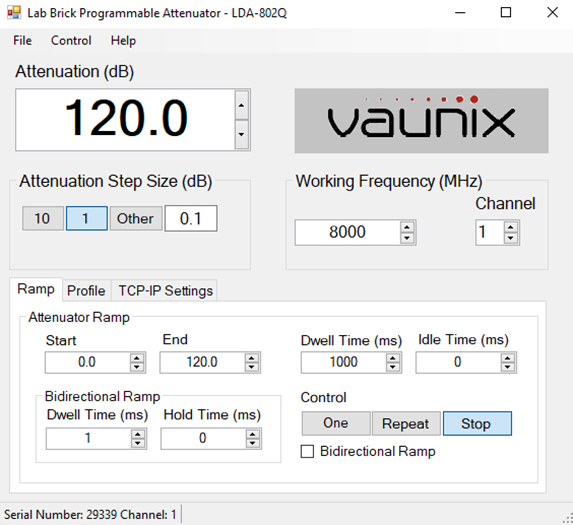Image resolution: width=573 pixels, height=525 pixels.
Task: Decrease attenuation with the down arrow
Action: (x=242, y=134)
